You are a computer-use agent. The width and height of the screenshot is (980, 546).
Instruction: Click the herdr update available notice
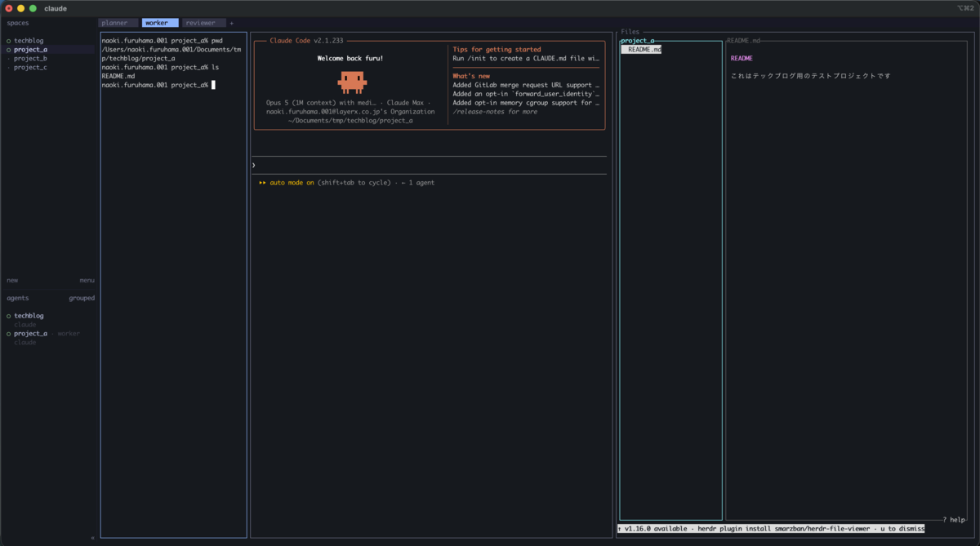(x=771, y=529)
